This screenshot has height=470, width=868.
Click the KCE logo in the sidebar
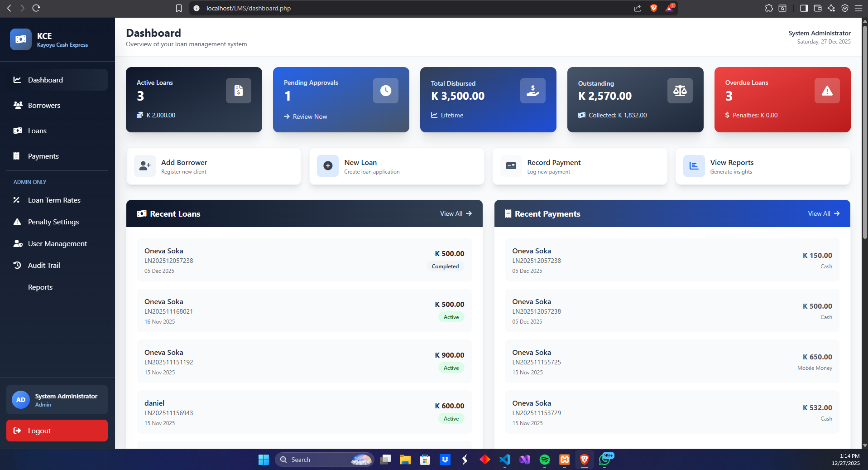pyautogui.click(x=20, y=39)
